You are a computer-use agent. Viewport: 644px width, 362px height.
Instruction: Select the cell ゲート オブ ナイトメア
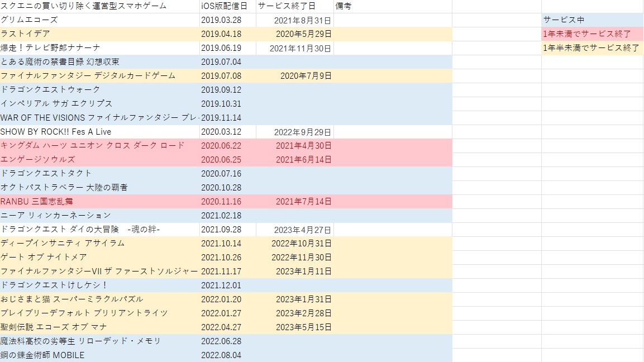[x=100, y=258]
